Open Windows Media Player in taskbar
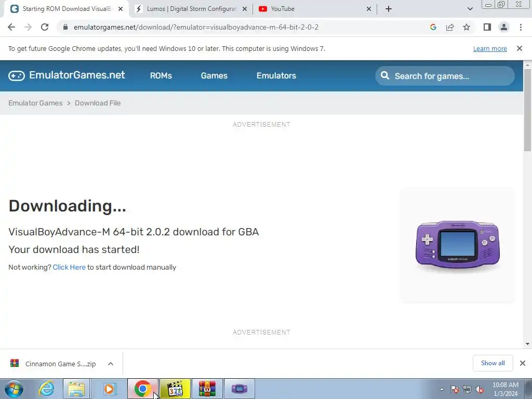532x399 pixels. (x=109, y=389)
